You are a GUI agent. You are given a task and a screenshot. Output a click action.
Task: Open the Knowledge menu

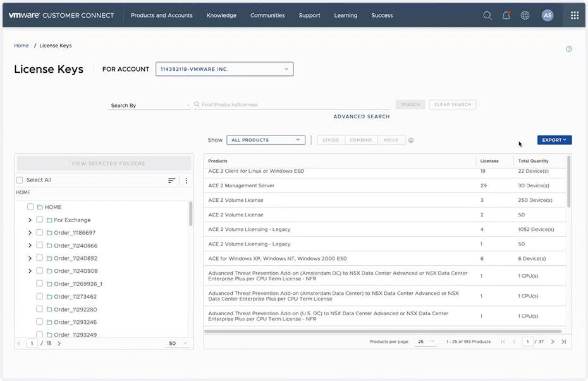tap(221, 15)
